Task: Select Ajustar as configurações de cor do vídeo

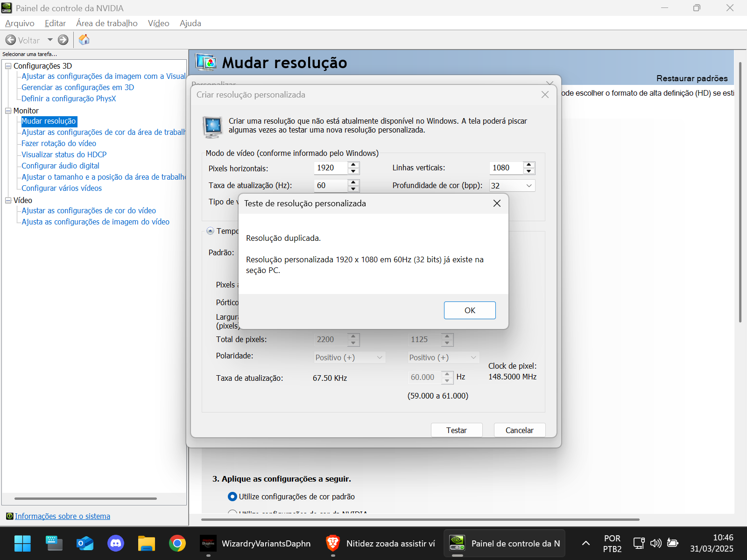Action: point(89,210)
